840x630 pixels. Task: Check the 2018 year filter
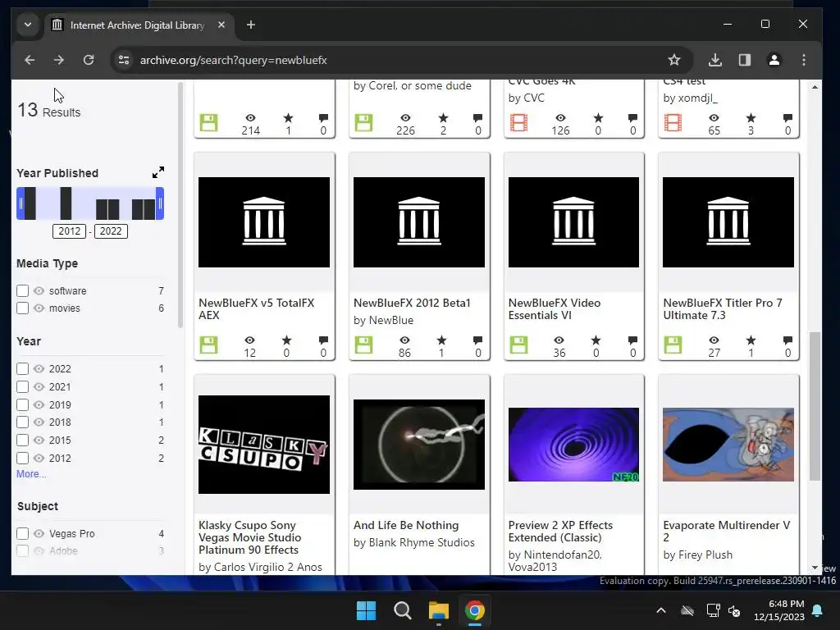click(x=22, y=422)
